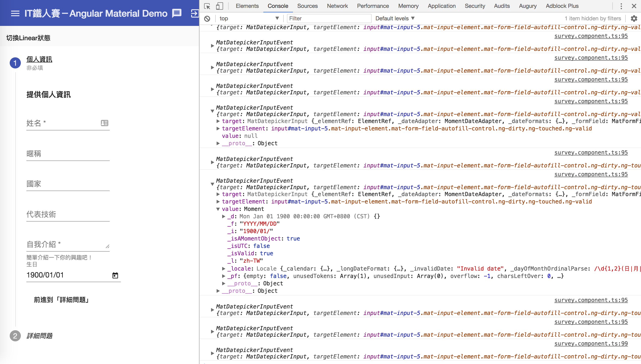Toggle the device toolbar icon
The height and width of the screenshot is (364, 641).
[219, 6]
